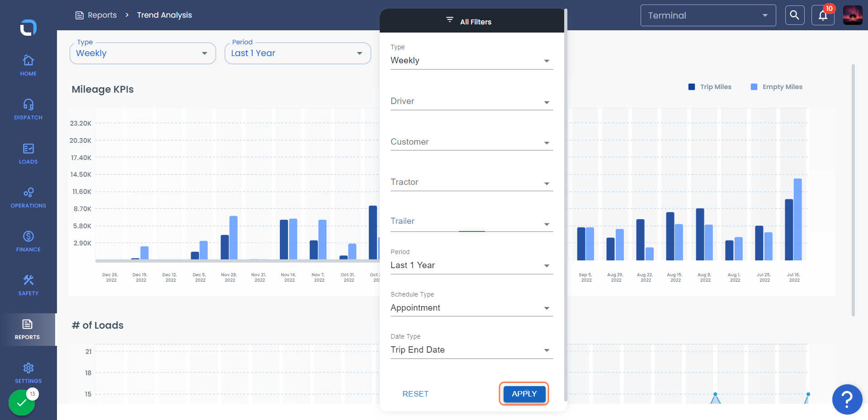Open the Date Type Trip End Date dropdown

click(472, 350)
